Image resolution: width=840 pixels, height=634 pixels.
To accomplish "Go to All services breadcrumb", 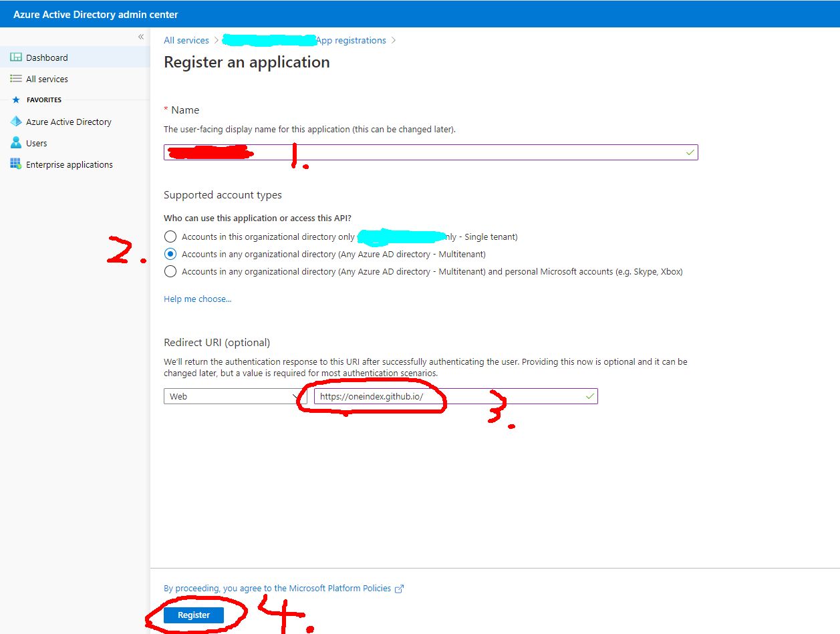I will (186, 40).
